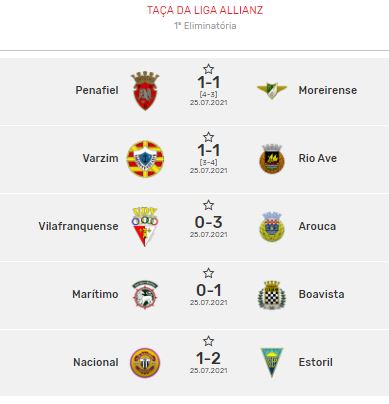Open the 0-3 Vilafranquense–Arouca score
The width and height of the screenshot is (389, 404).
click(208, 222)
